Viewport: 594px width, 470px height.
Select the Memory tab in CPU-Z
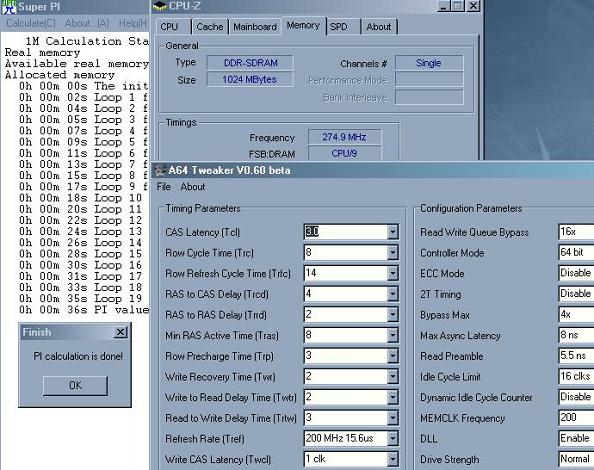(303, 26)
